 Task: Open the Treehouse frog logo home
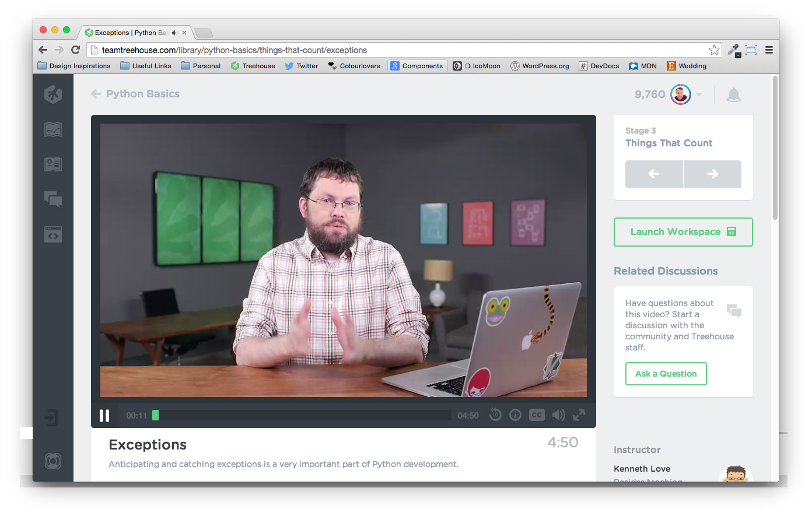coord(53,94)
